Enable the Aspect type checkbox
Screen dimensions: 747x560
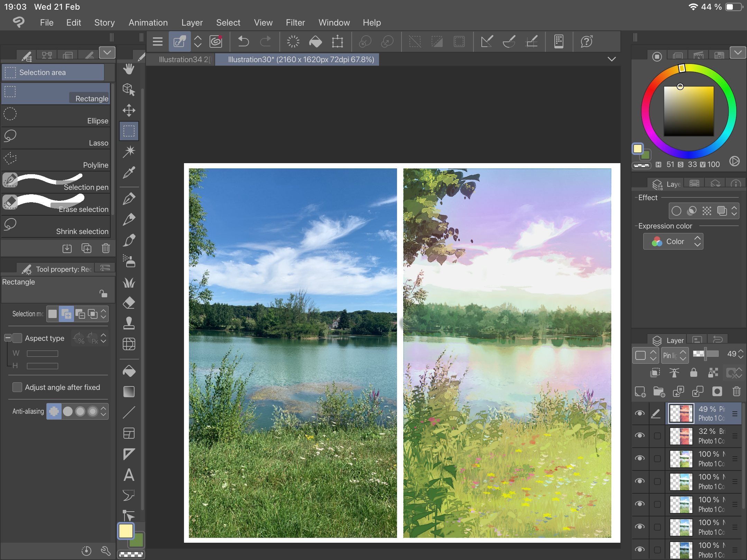[17, 338]
